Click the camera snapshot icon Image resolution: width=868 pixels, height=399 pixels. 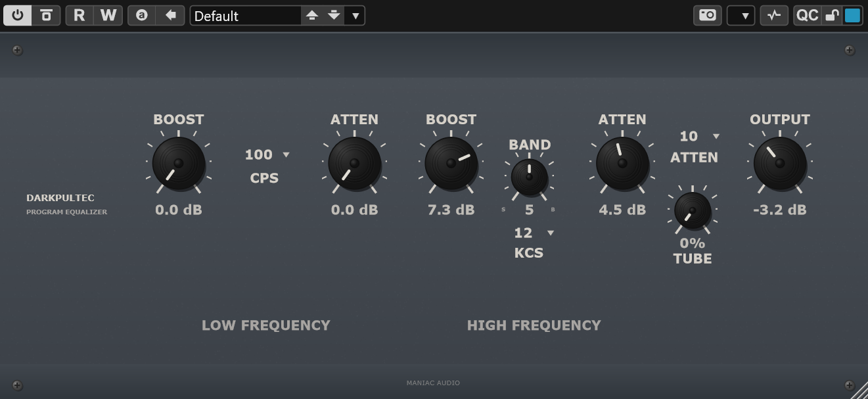click(x=707, y=15)
